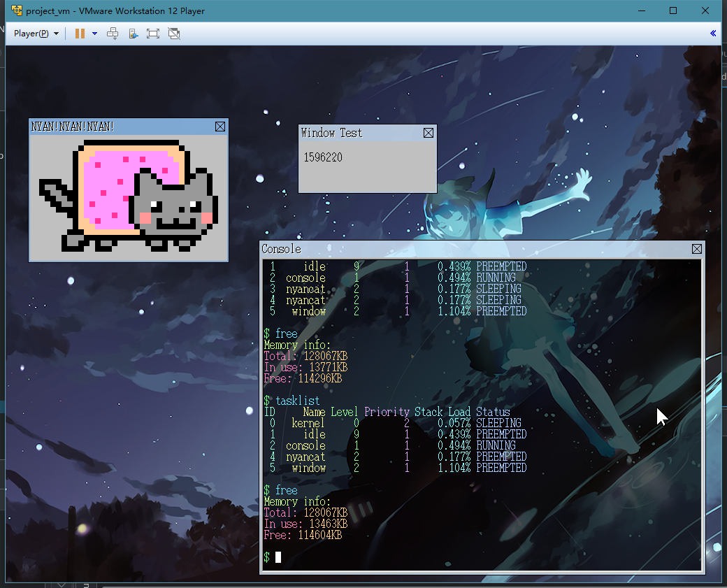Open the removable devices toolbar icon

tap(133, 34)
